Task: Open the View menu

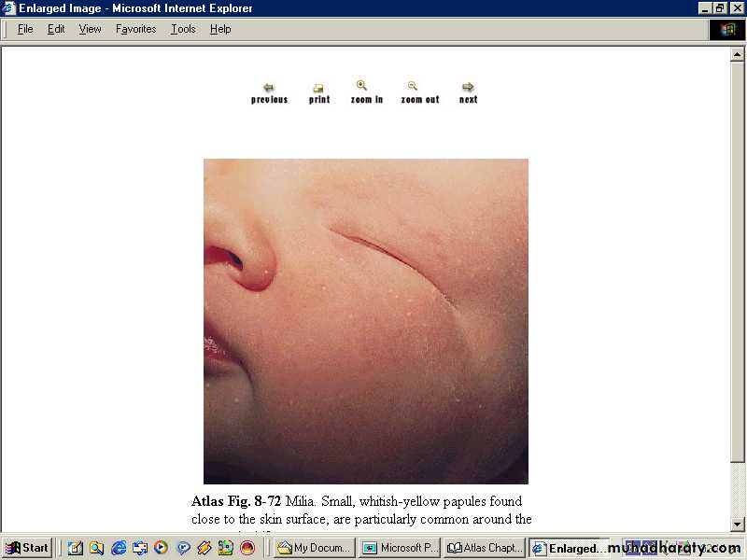Action: (x=90, y=29)
